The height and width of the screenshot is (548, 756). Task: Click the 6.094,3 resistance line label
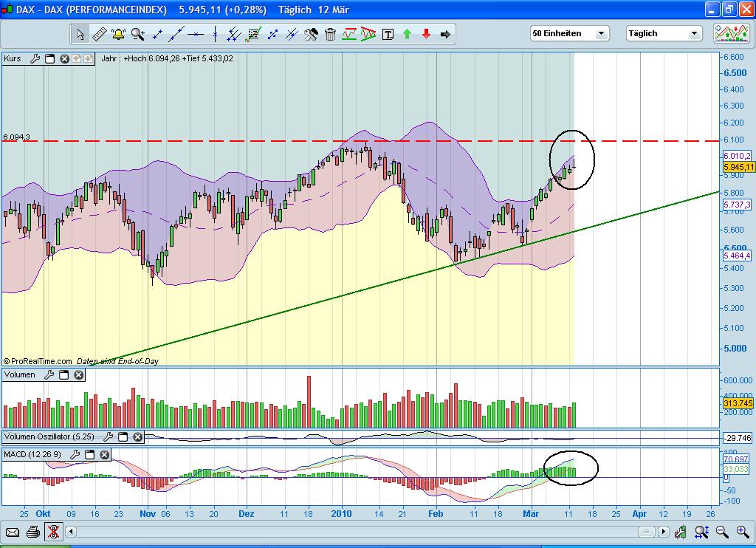[16, 137]
